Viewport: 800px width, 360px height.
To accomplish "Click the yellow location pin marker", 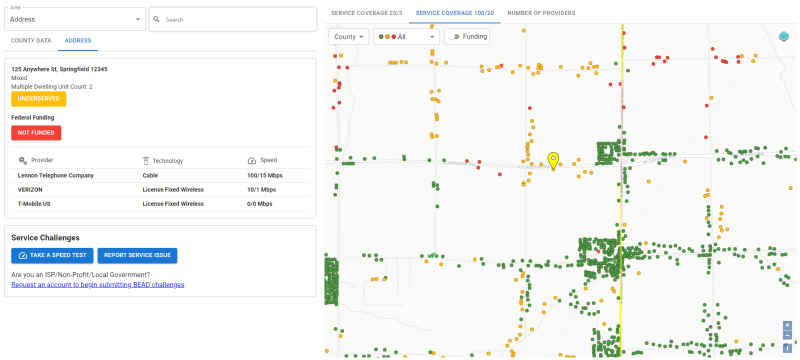I will click(x=553, y=161).
